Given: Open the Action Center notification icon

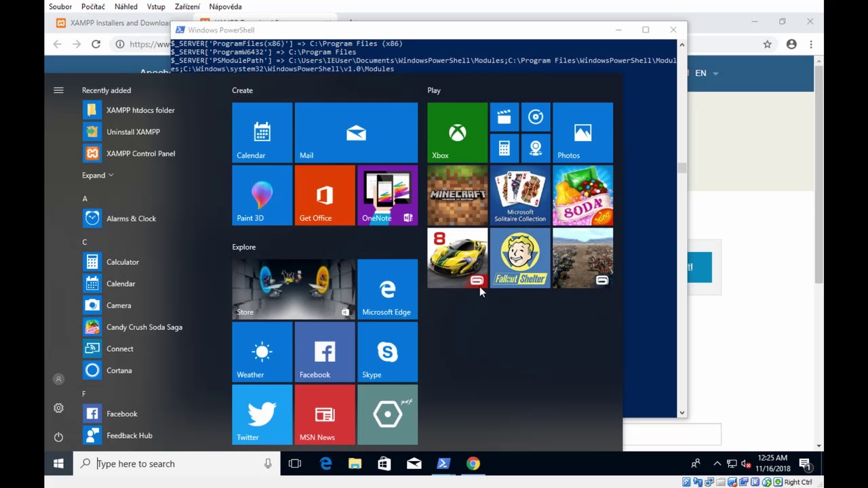Looking at the screenshot, I should tap(805, 464).
